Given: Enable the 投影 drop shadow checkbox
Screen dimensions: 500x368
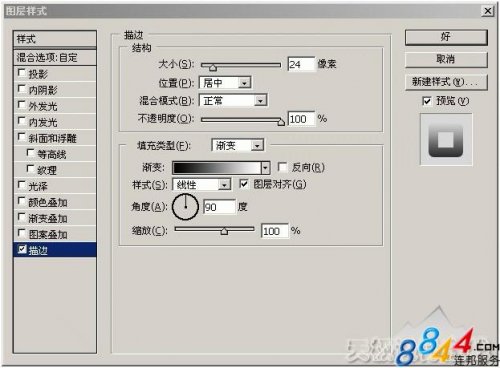Looking at the screenshot, I should tap(22, 73).
